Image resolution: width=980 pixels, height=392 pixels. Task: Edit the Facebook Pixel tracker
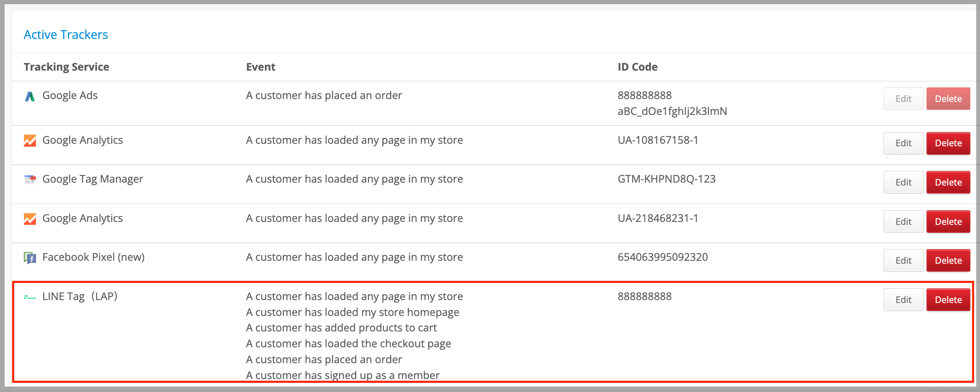[903, 260]
